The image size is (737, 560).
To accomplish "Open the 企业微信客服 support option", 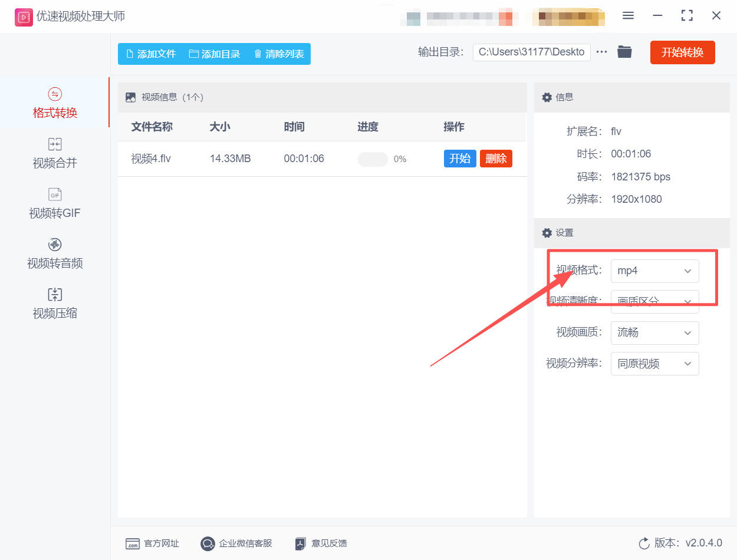I will pos(236,543).
